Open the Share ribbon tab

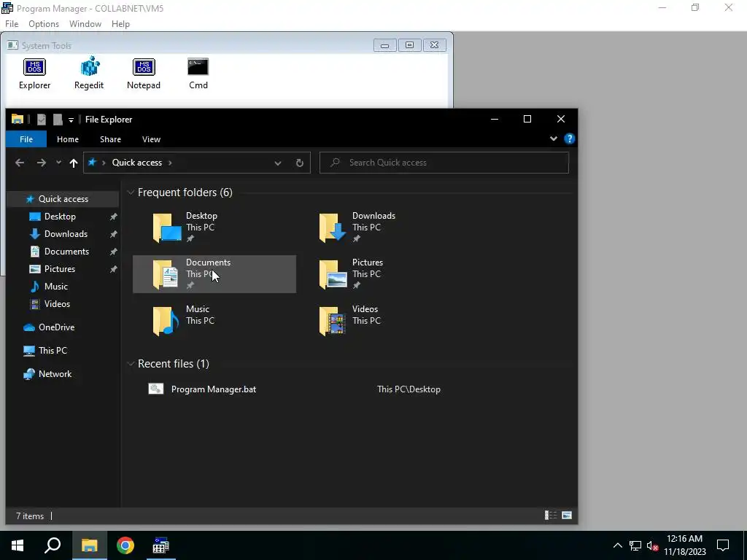click(111, 139)
